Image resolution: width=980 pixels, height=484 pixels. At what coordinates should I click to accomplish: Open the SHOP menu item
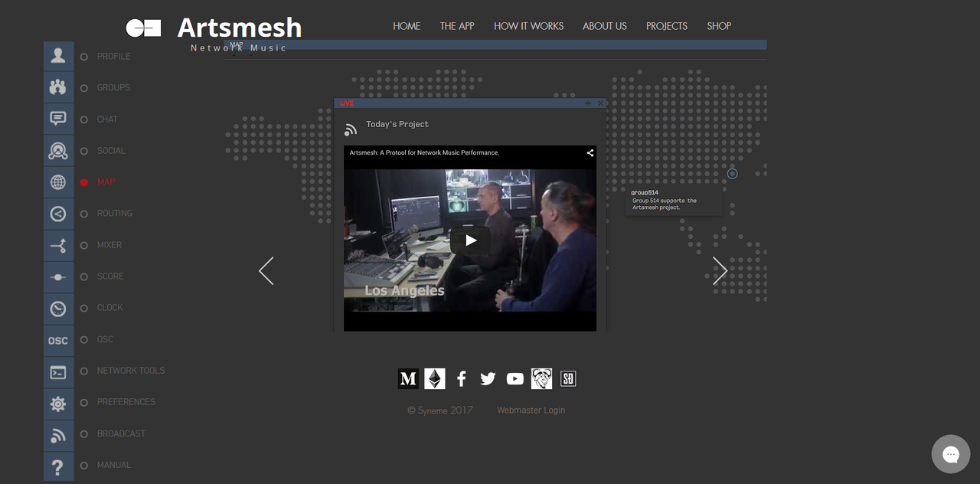719,26
